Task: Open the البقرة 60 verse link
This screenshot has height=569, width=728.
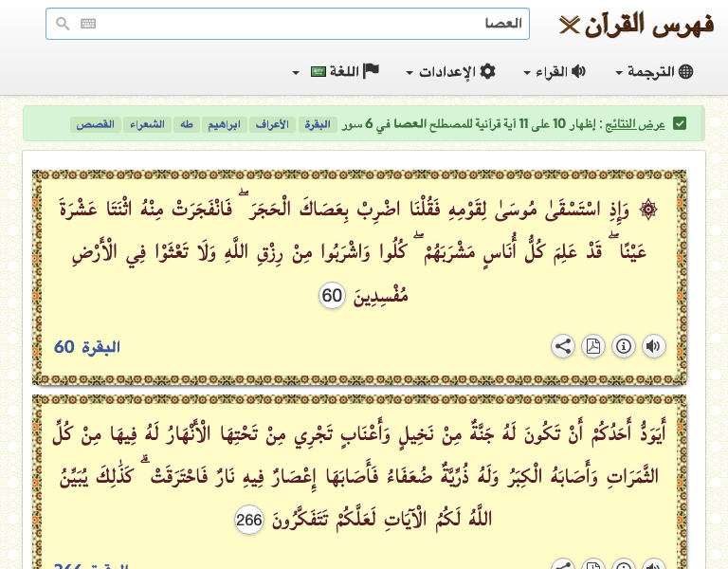Action: tap(87, 347)
